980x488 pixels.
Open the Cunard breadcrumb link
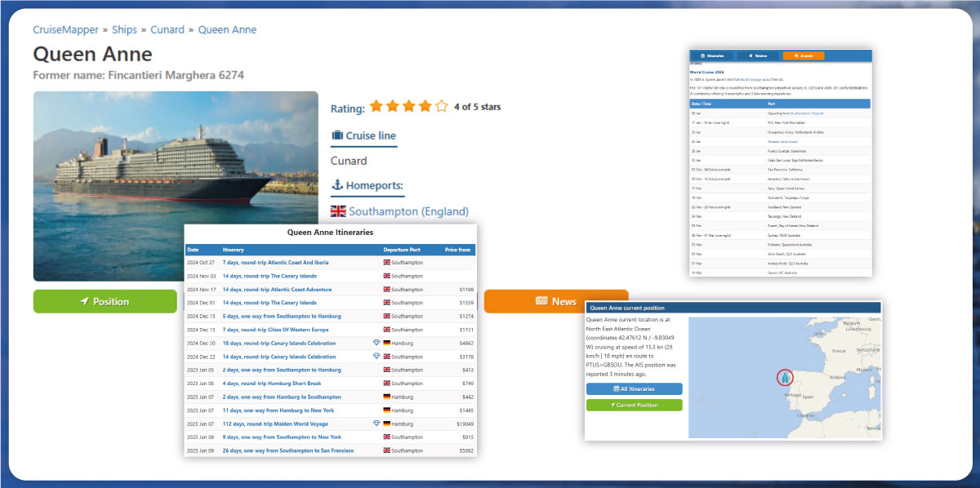point(167,29)
